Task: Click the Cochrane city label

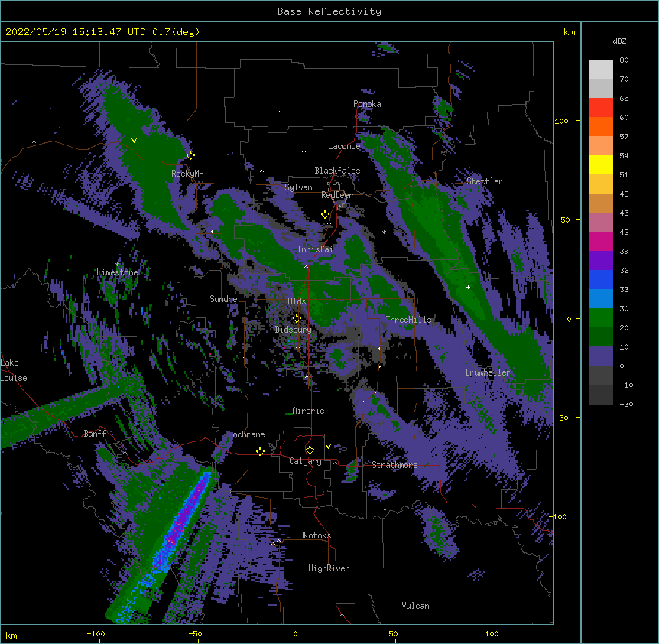Action: 246,434
